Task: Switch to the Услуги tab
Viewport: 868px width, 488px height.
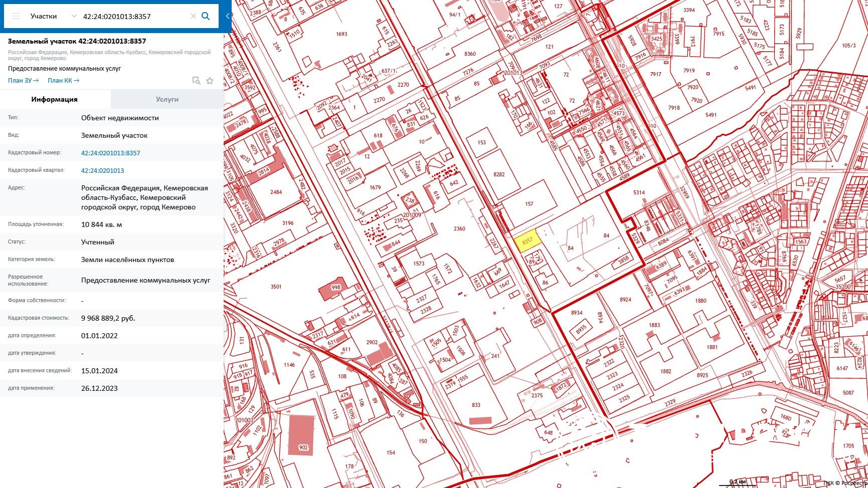Action: click(167, 99)
